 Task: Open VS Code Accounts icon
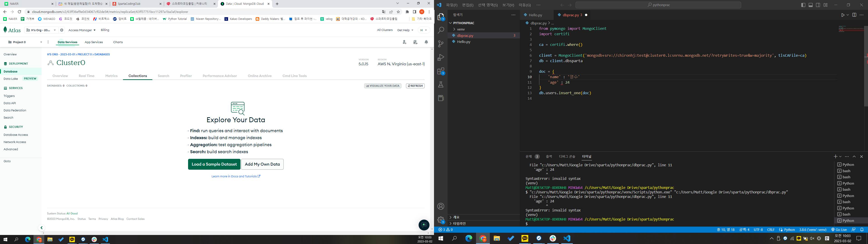(x=441, y=206)
